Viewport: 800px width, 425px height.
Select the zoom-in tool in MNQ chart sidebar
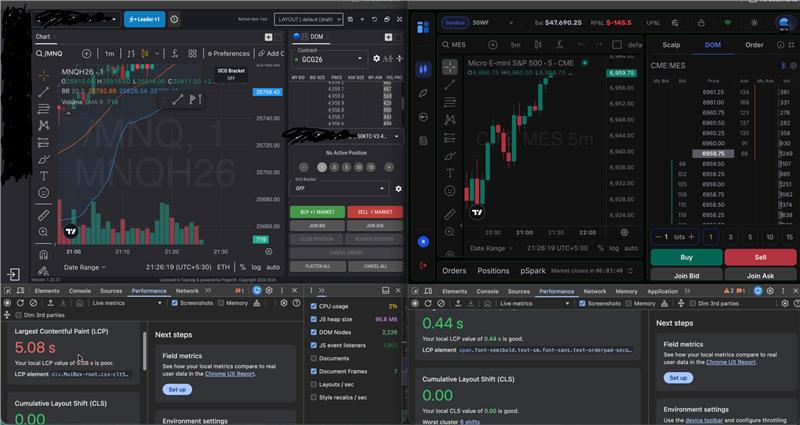pyautogui.click(x=44, y=232)
